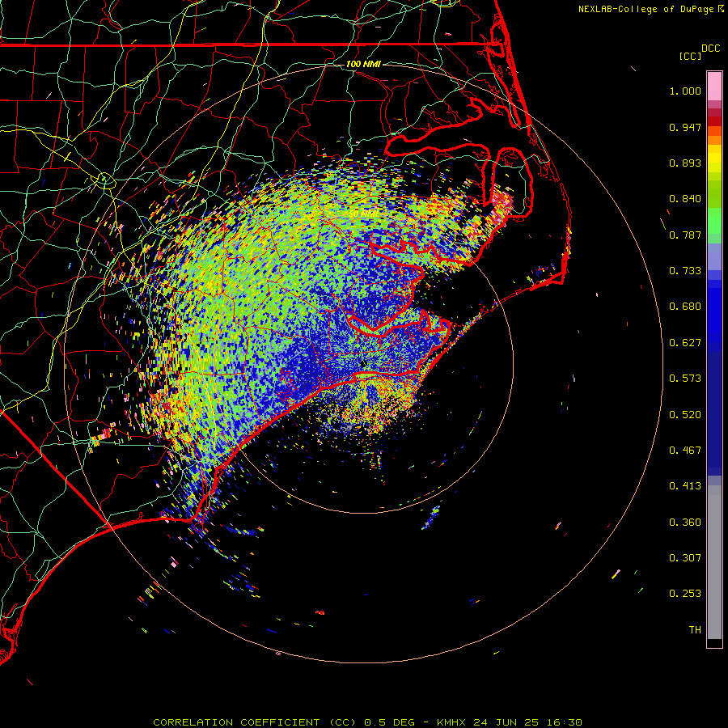Pick the black TH swatch at bar bottom
728x728 pixels.
(x=714, y=642)
